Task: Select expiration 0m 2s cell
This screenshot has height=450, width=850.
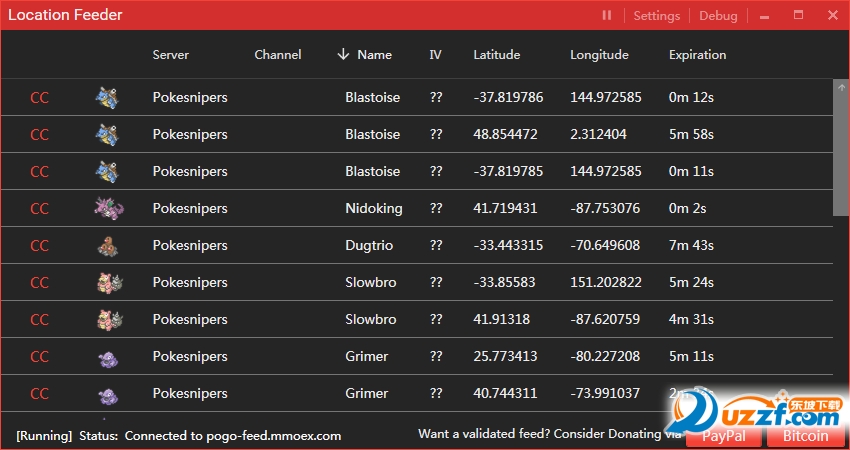Action: coord(687,208)
